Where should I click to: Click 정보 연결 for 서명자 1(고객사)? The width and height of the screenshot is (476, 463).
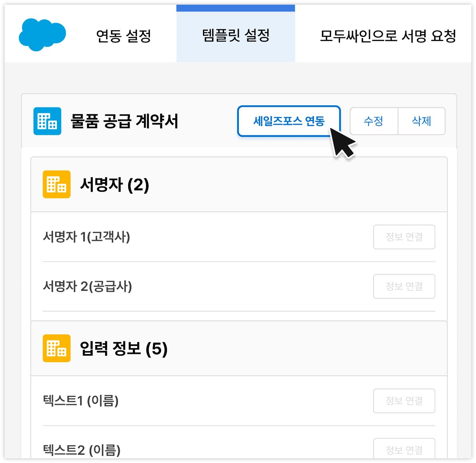click(x=404, y=237)
